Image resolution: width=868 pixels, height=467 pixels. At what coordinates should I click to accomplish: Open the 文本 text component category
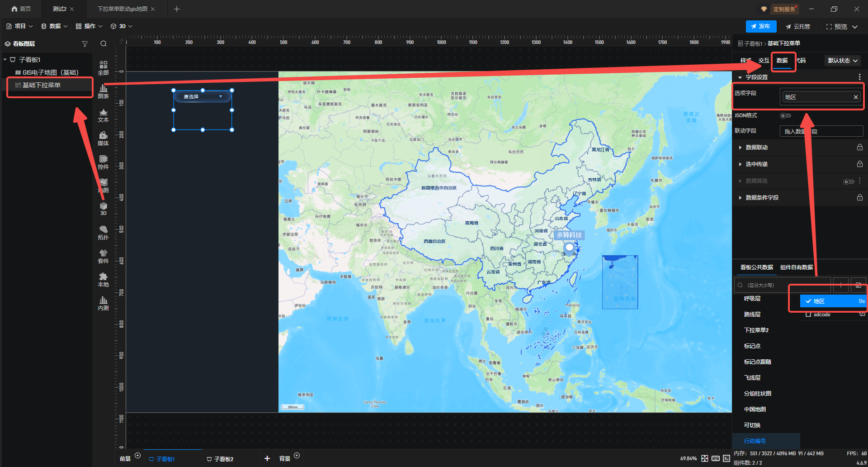pos(103,115)
